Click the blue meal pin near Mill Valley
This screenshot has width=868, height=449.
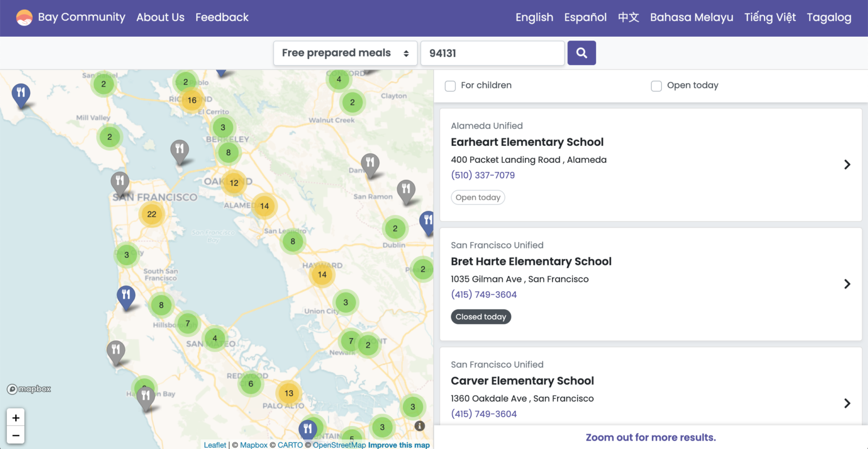tap(21, 94)
